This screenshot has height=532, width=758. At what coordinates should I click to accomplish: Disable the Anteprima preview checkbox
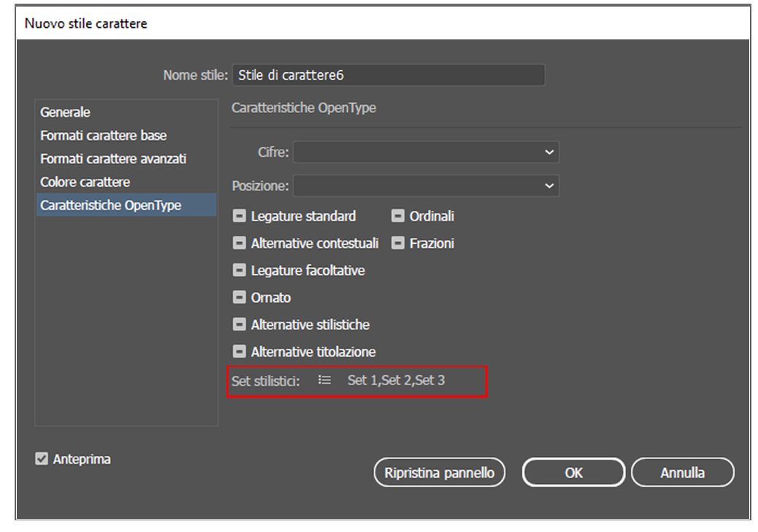[x=40, y=460]
